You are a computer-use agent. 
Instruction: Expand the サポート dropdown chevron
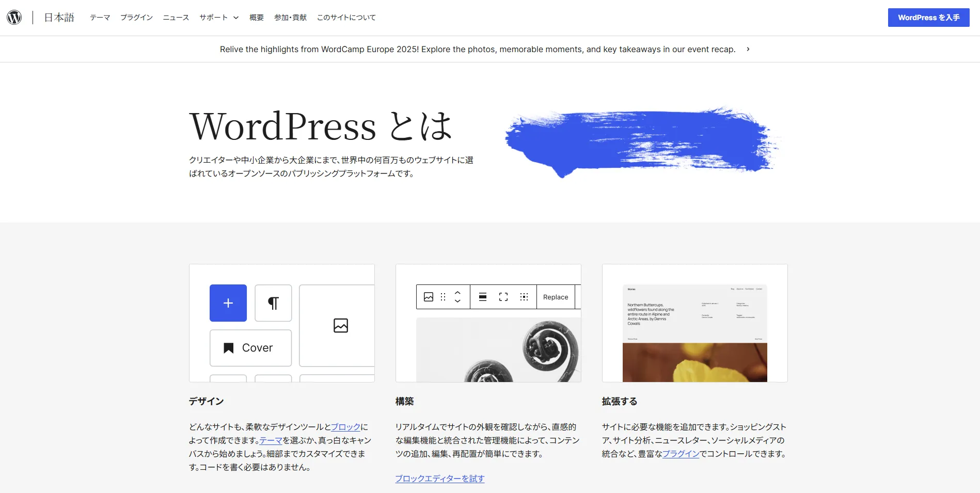tap(236, 18)
